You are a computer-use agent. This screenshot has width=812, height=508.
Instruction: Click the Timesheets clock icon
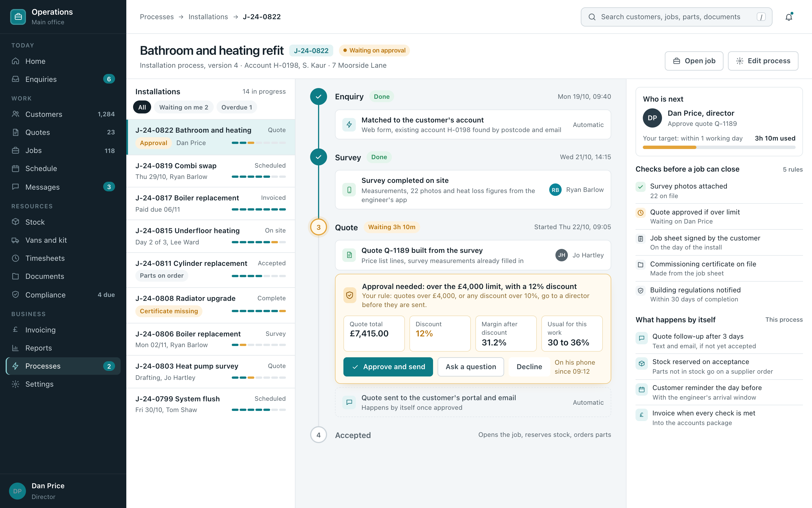pyautogui.click(x=16, y=258)
